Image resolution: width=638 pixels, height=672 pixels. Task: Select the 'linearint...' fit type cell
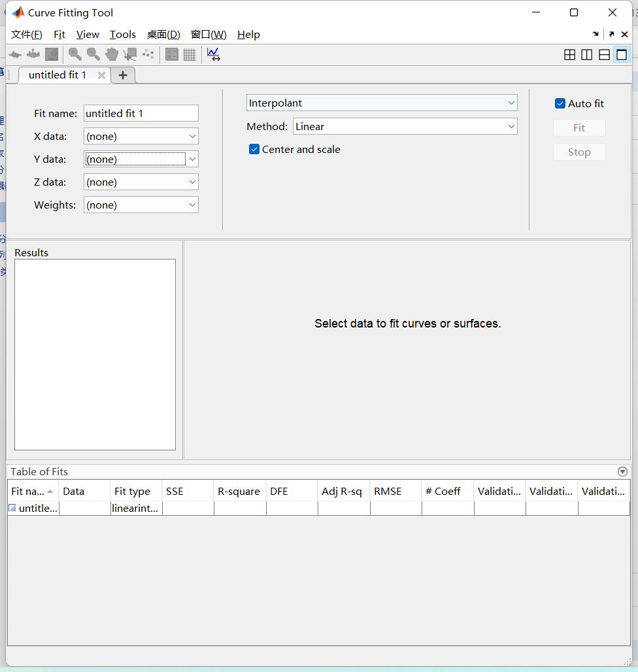pyautogui.click(x=136, y=509)
